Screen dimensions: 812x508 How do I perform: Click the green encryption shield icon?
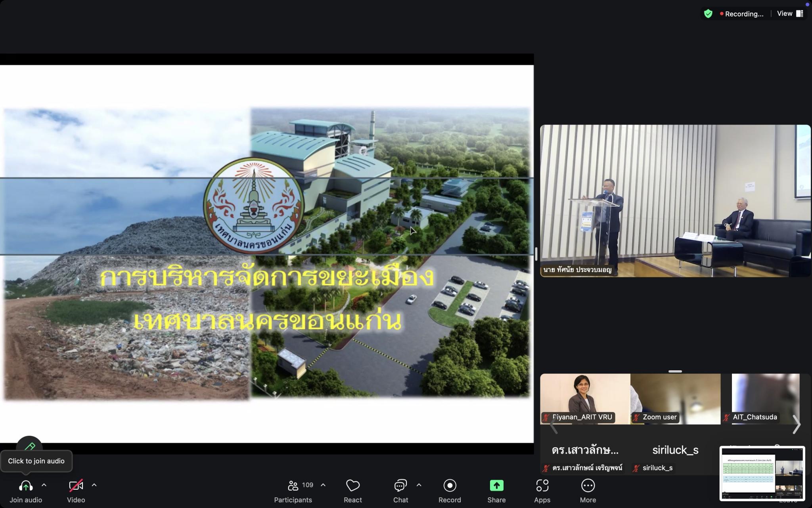tap(708, 14)
